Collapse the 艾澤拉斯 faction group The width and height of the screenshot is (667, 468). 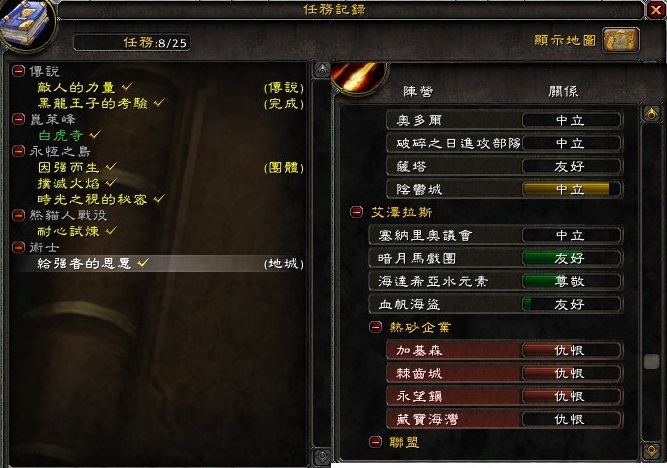pyautogui.click(x=356, y=212)
